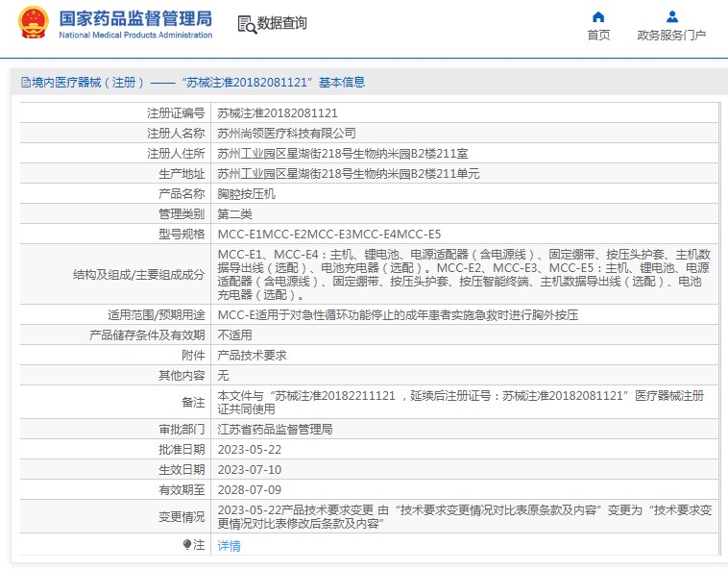This screenshot has height=570, width=728.
Task: Click the home house icon
Action: [x=598, y=16]
